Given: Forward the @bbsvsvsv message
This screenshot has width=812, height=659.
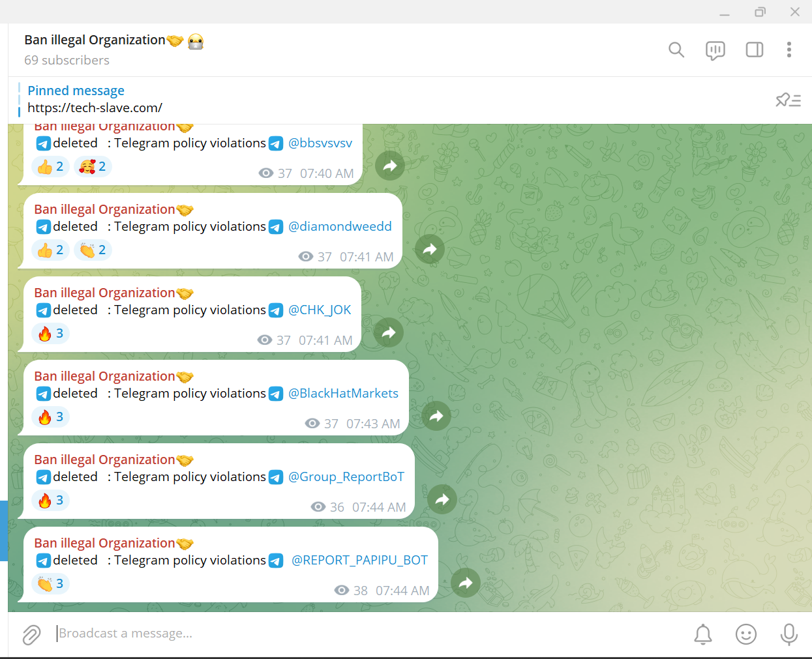Looking at the screenshot, I should tap(390, 166).
